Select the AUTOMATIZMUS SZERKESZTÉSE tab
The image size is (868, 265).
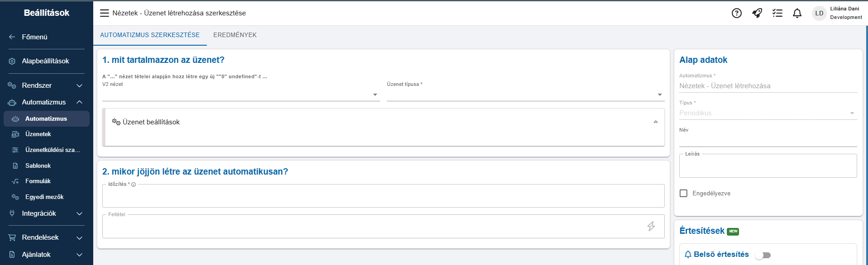coord(150,35)
